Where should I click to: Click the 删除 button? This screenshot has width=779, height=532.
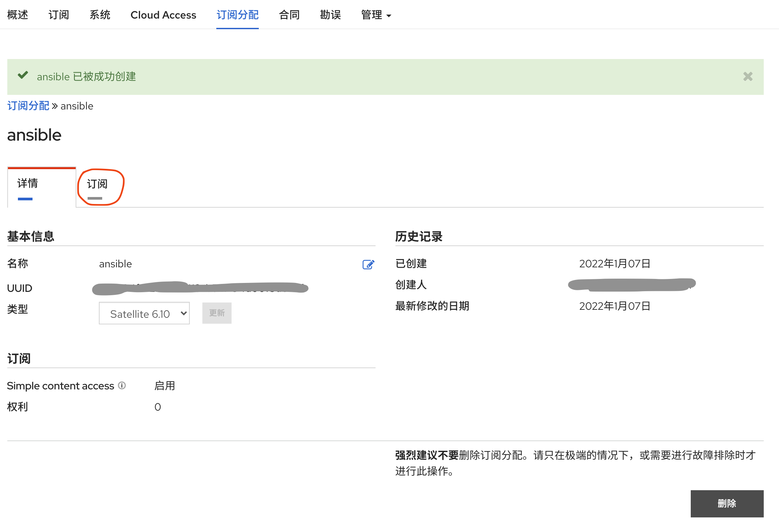click(x=727, y=503)
